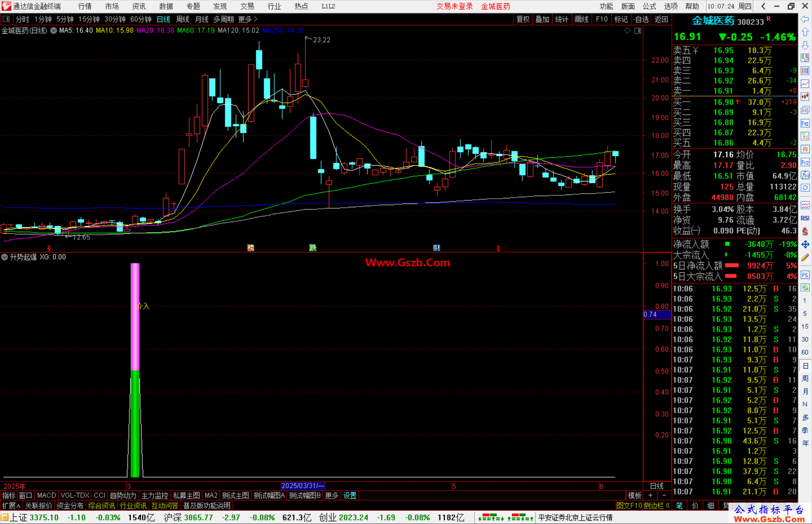Click the orange document icon in sidebar
This screenshot has width=812, height=524.
coord(805,149)
